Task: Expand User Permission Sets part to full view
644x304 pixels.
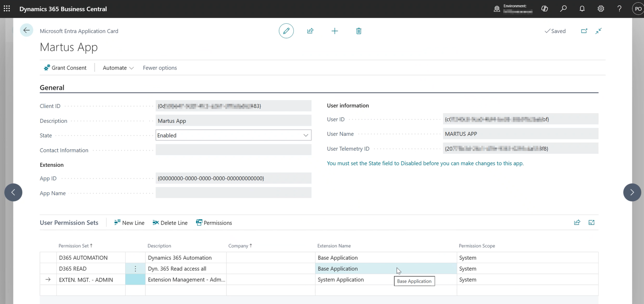Action: tap(592, 222)
